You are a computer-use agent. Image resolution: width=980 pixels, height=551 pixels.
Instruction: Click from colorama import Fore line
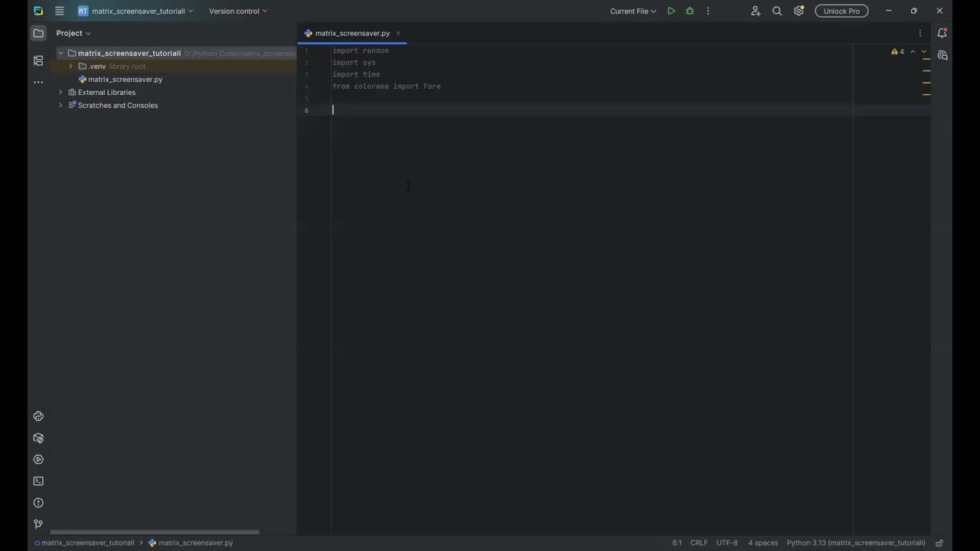pos(387,86)
